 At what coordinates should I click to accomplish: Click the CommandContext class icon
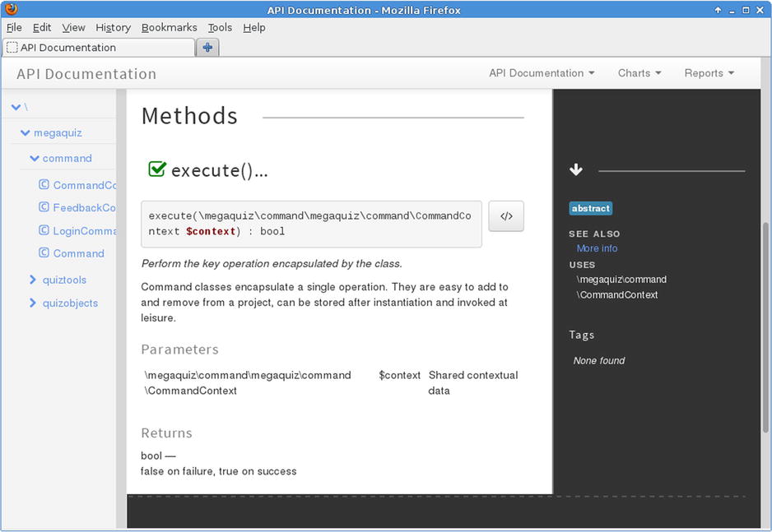[44, 185]
